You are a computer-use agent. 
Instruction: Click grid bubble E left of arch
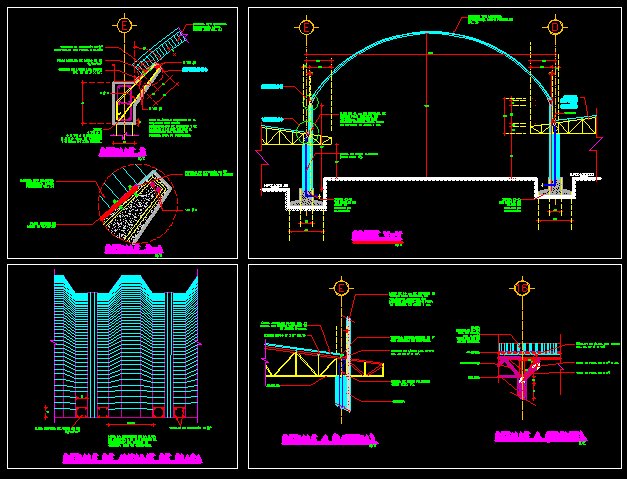pos(307,28)
